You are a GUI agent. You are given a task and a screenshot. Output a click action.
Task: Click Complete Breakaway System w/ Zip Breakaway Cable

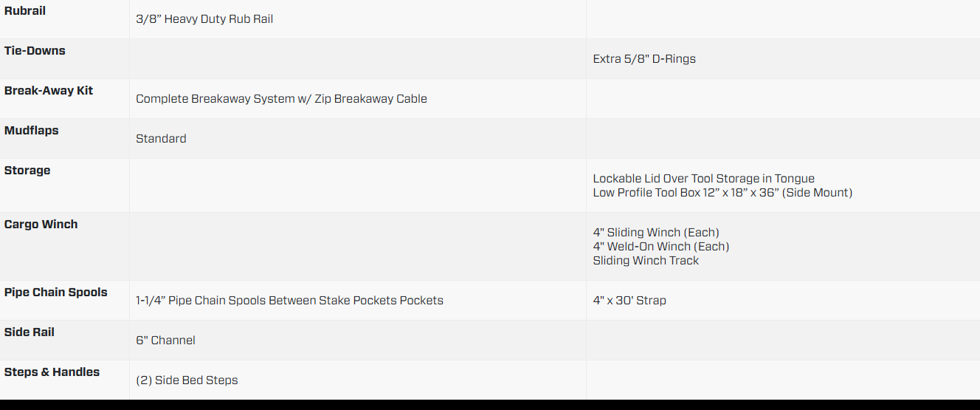[281, 99]
